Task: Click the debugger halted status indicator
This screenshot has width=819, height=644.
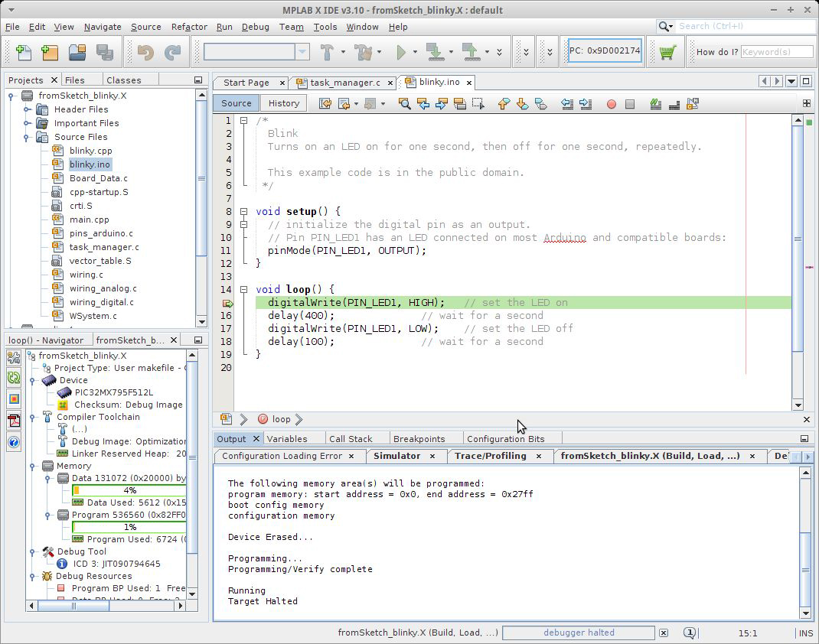Action: tap(578, 633)
